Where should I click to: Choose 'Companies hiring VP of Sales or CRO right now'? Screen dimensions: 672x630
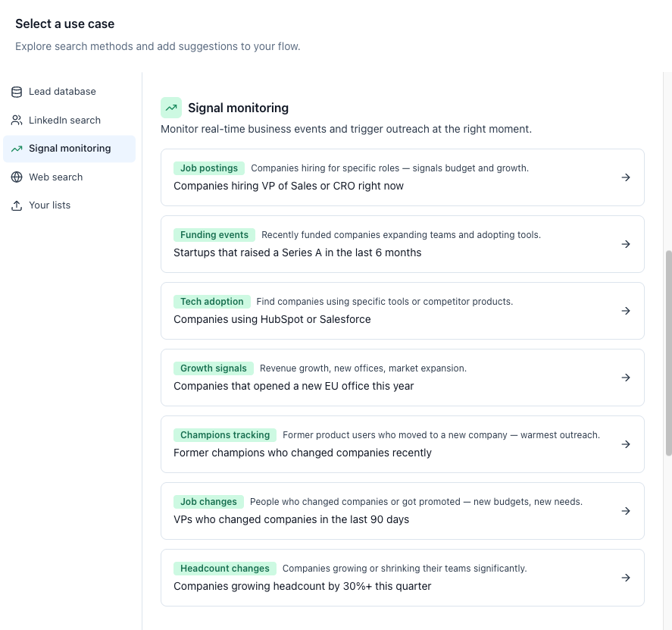coord(289,186)
